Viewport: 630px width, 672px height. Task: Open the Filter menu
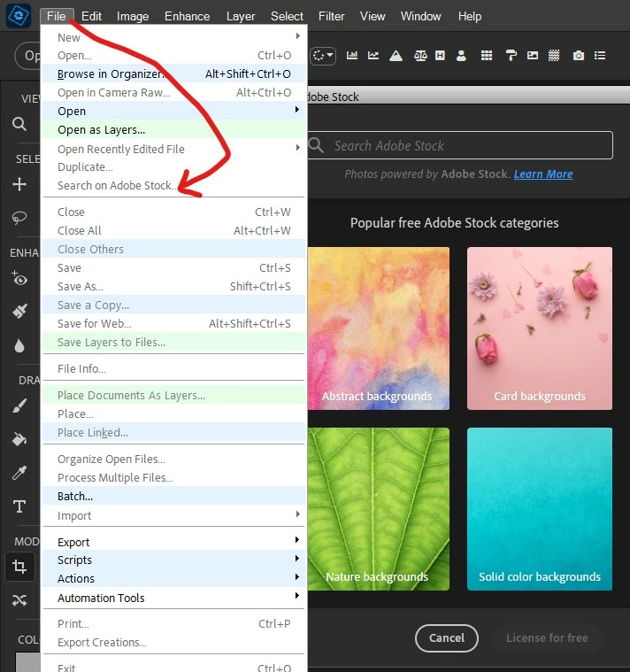(331, 16)
